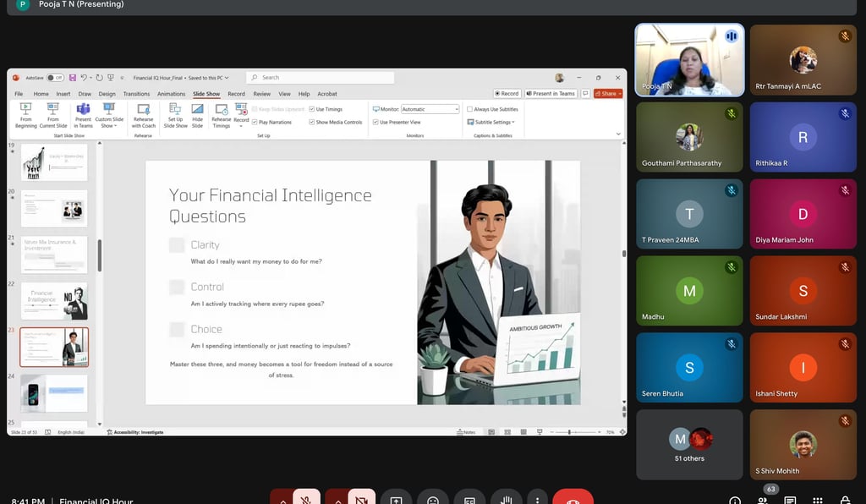Click Slide Show icon in status bar
866x504 pixels.
tap(540, 432)
